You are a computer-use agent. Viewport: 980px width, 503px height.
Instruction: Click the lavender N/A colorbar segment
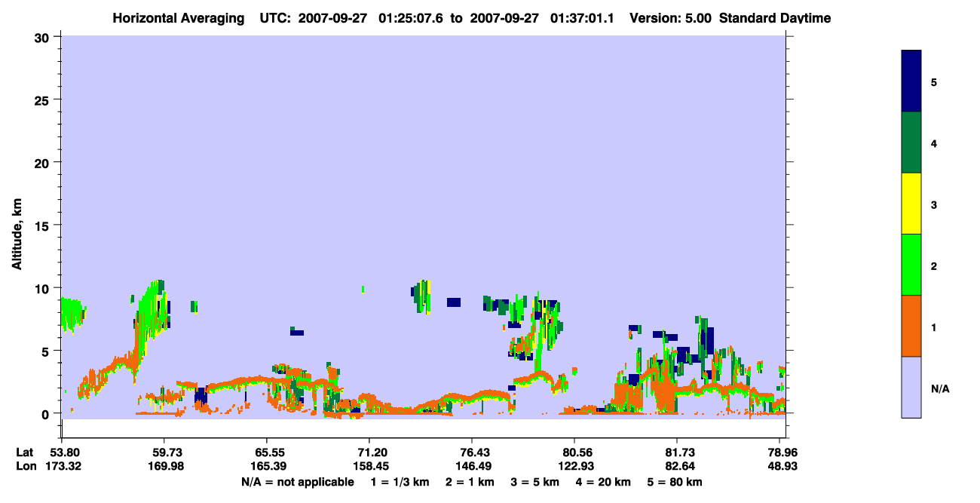911,387
